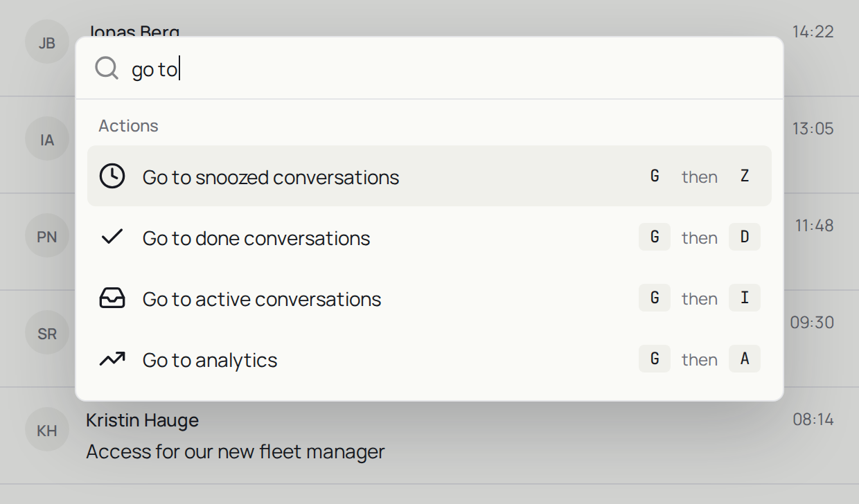Click the trending arrow analytics icon
The height and width of the screenshot is (504, 859).
click(112, 359)
